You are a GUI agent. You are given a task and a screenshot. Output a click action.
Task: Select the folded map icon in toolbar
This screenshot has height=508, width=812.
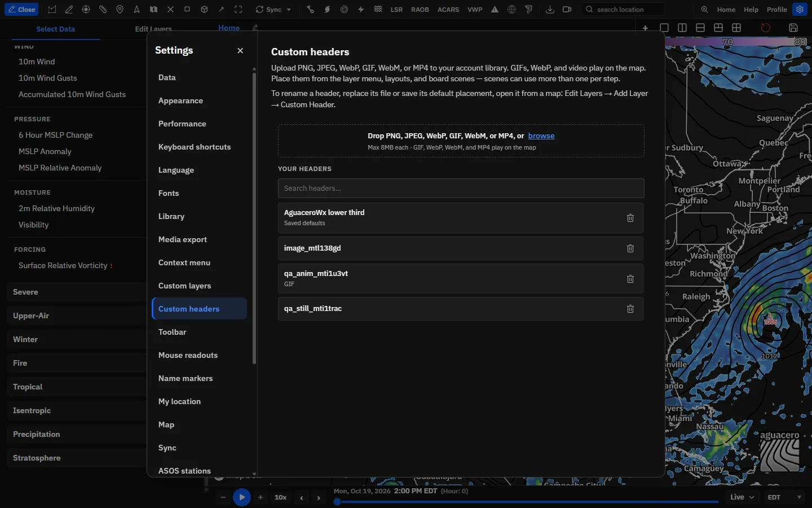click(153, 10)
